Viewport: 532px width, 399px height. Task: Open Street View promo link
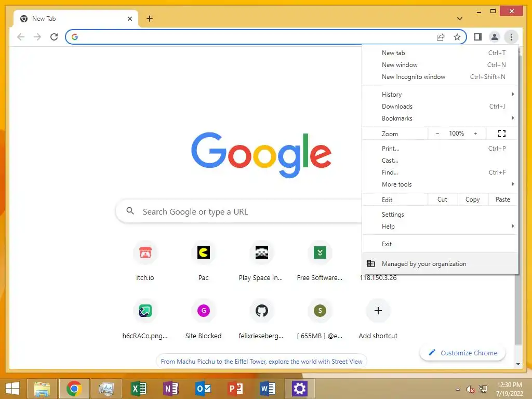pos(261,362)
